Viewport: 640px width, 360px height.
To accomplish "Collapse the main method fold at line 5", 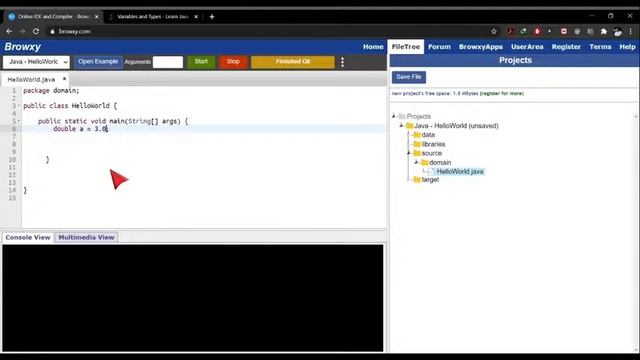I will pyautogui.click(x=18, y=121).
